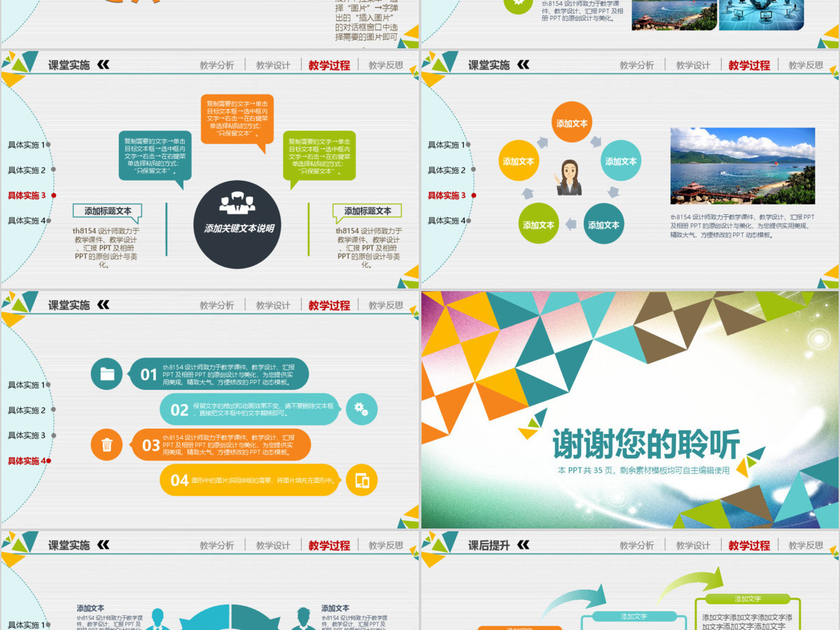
Task: Click the teal 01 pill on the numbered list slide
Action: (219, 374)
